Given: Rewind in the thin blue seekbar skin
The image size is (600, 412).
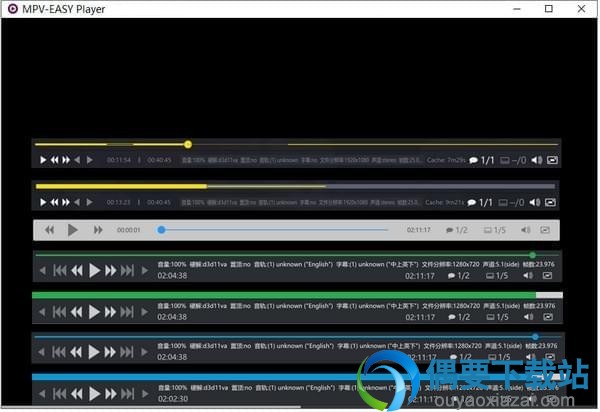Looking at the screenshot, I should (x=76, y=352).
